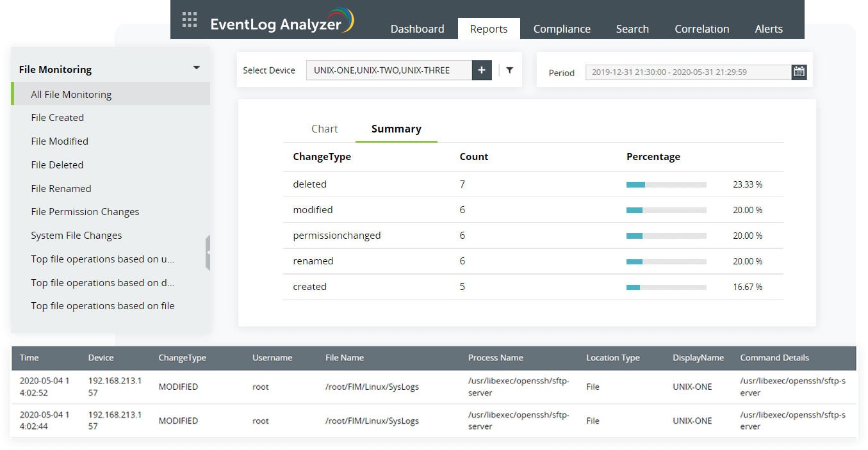Screen dimensions: 868x450
Task: Select the Summary tab
Action: [x=396, y=129]
